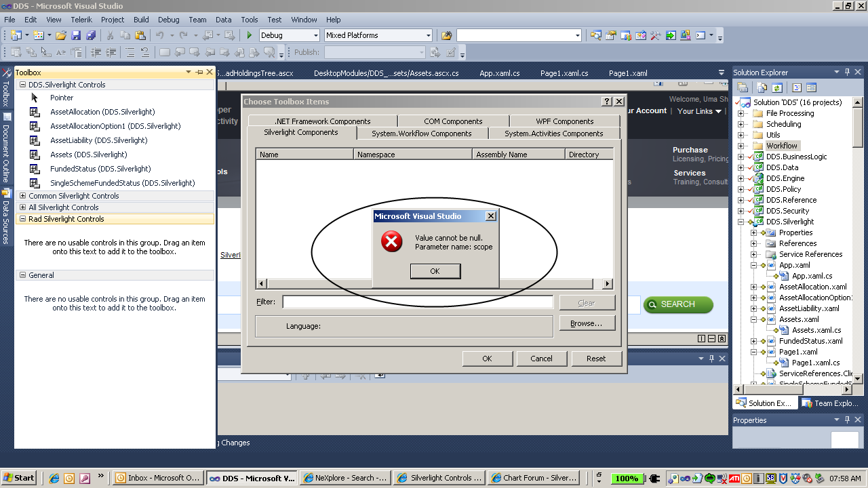The width and height of the screenshot is (868, 488).
Task: Click the green SEARCH button on the web page
Action: [678, 304]
